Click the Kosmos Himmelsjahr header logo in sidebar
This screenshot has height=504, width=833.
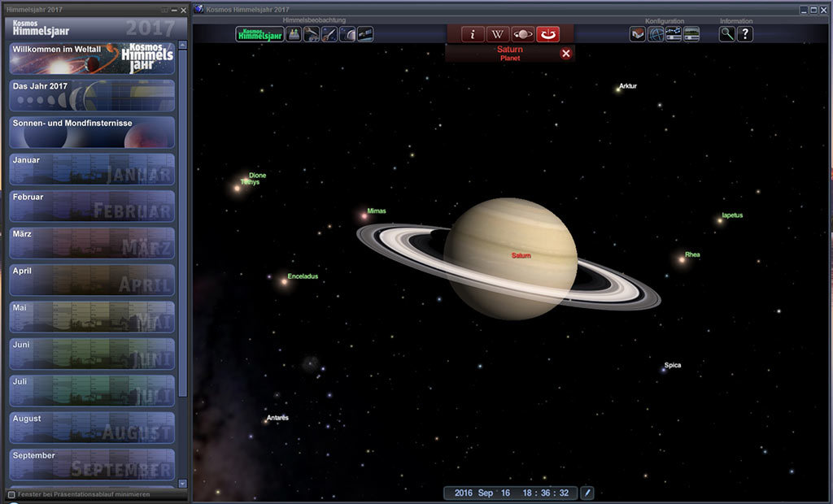41,28
